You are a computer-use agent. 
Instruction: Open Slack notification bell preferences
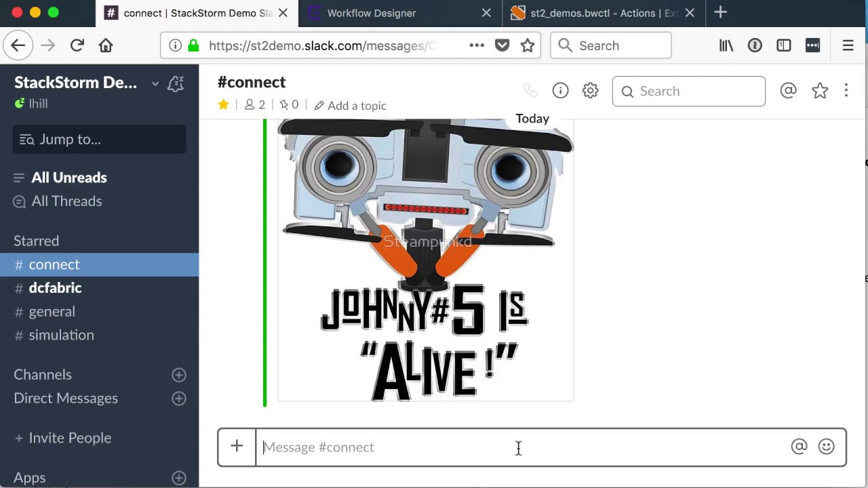[176, 83]
